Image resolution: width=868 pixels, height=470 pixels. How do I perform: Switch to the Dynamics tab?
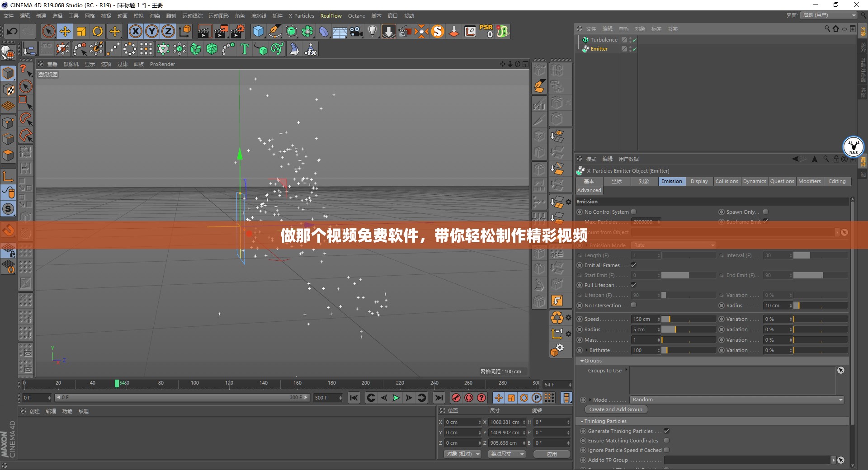click(755, 181)
